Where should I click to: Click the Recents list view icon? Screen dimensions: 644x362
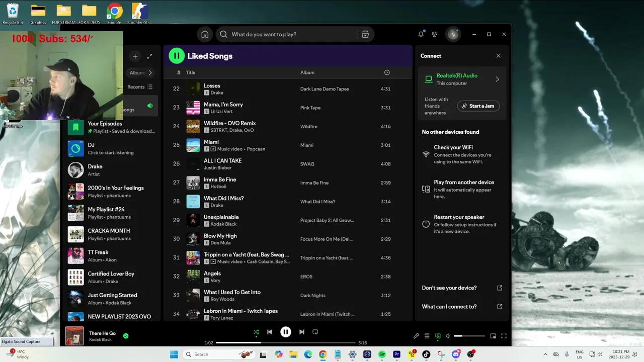pyautogui.click(x=149, y=87)
